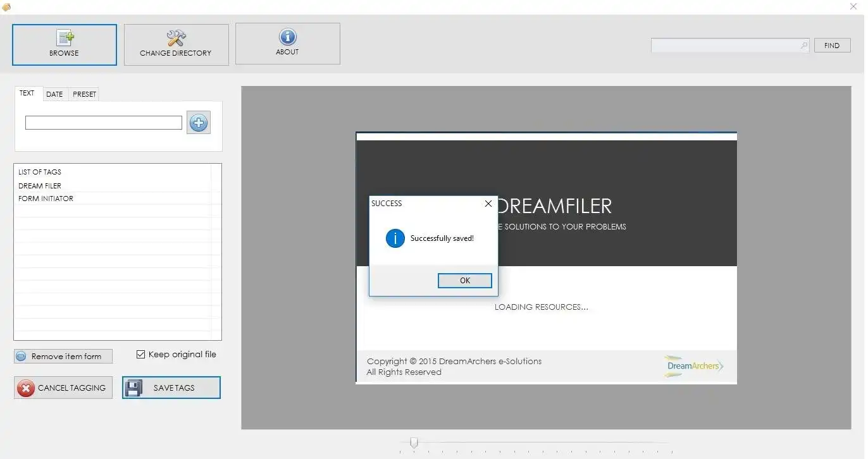The height and width of the screenshot is (459, 868).
Task: Switch to the TEXT tab
Action: (27, 93)
